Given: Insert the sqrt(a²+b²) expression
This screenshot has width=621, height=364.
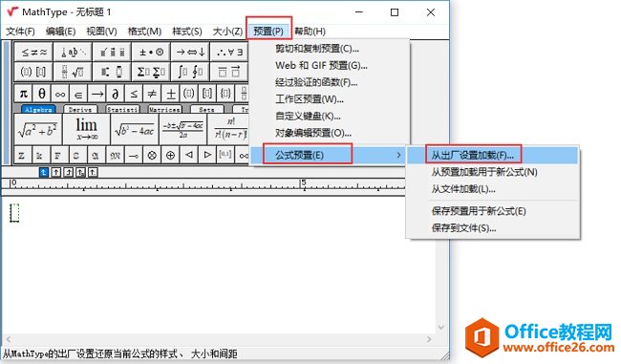Looking at the screenshot, I should (38, 130).
